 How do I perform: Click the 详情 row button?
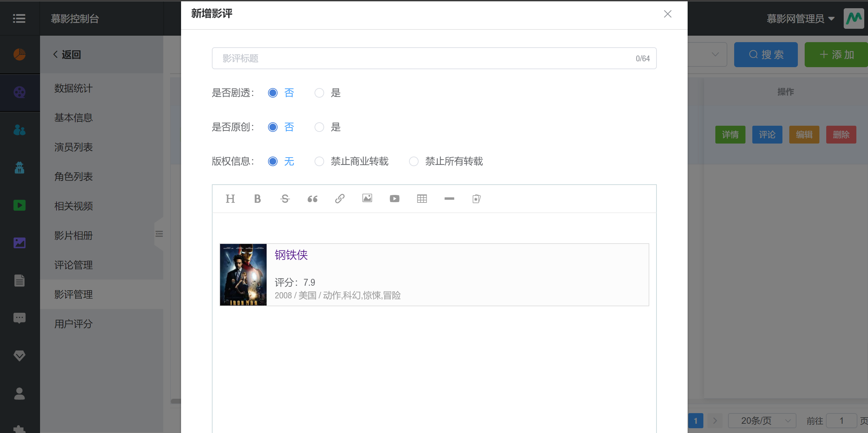point(730,135)
